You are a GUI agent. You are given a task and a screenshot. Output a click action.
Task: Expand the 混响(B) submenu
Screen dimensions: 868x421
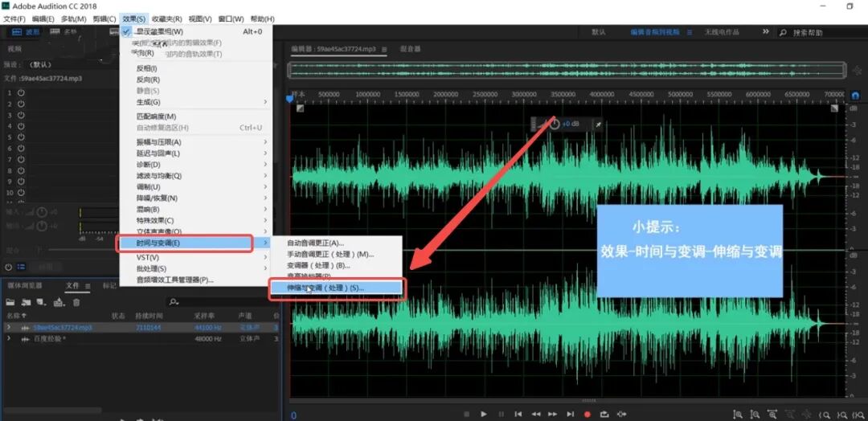coord(197,209)
